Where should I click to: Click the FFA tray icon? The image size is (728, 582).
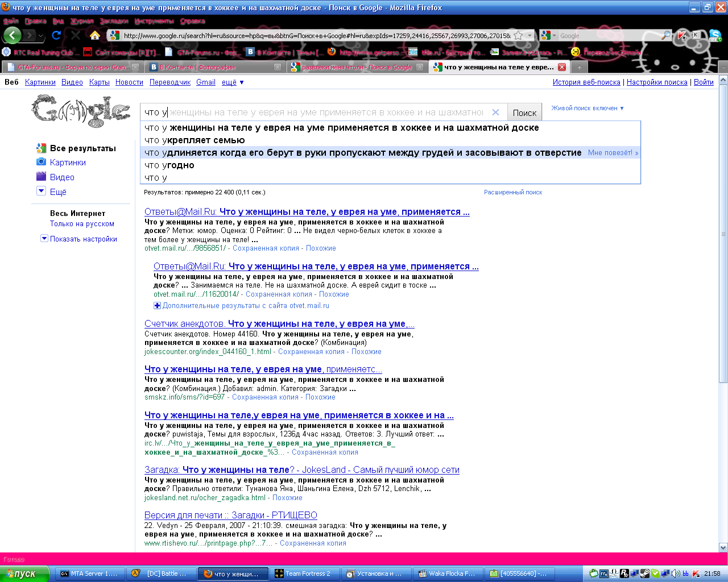pos(604,573)
